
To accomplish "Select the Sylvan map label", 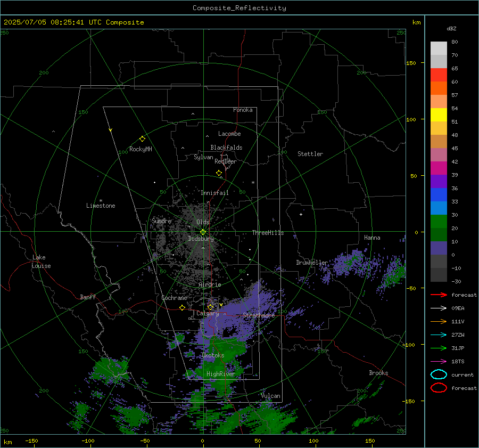I will 203,157.
